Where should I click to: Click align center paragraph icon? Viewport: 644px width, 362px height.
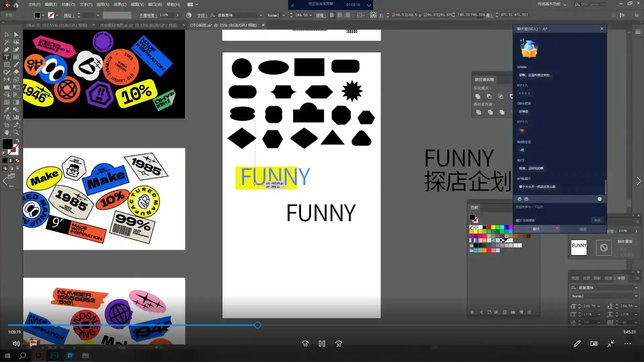click(x=340, y=15)
